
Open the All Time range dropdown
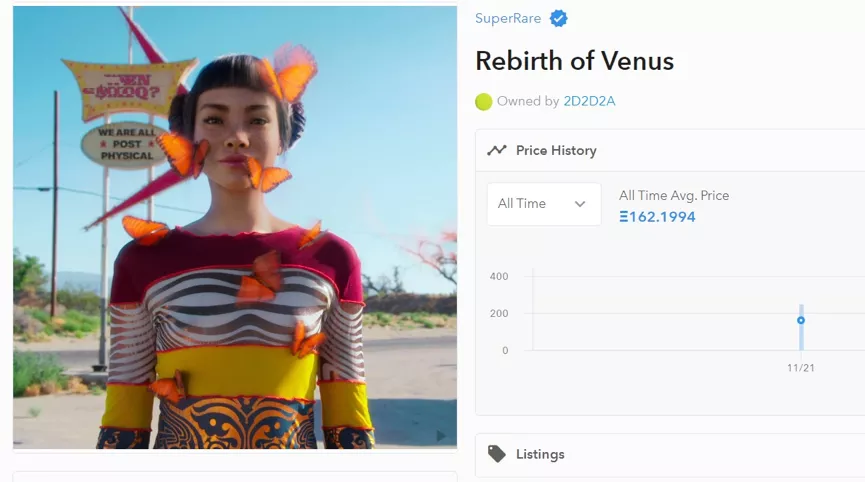point(544,204)
